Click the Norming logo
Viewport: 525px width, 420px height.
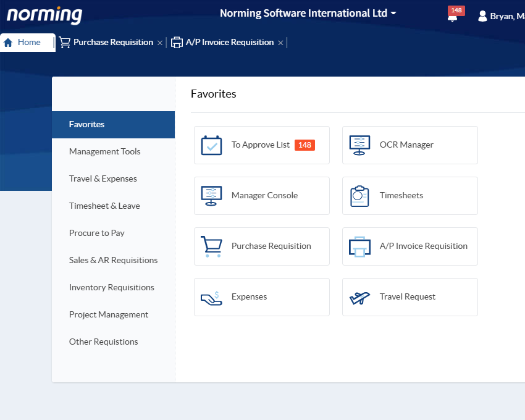pyautogui.click(x=44, y=14)
